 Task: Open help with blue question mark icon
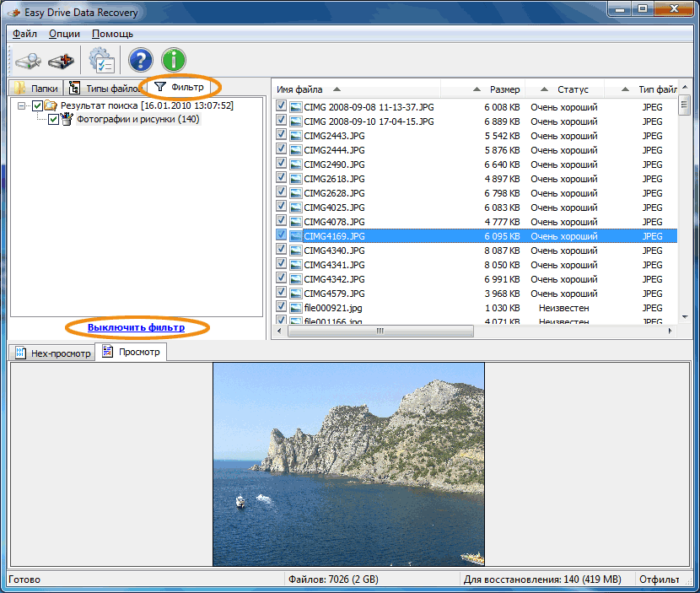[141, 60]
